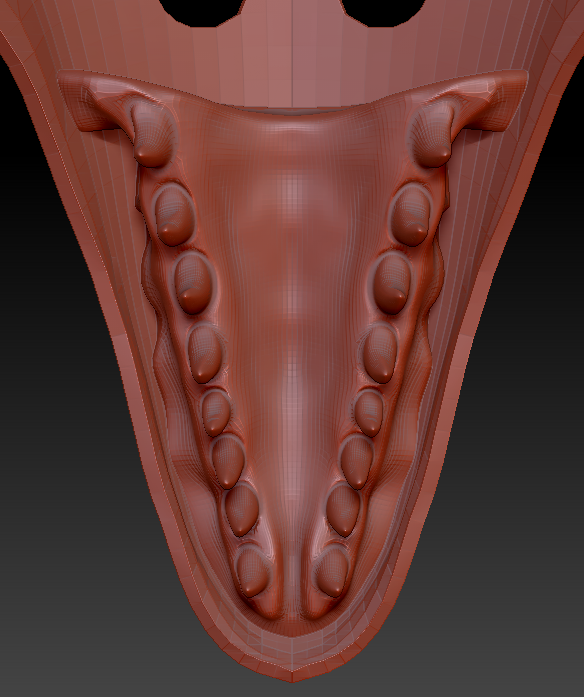584x697 pixels.
Task: Select the frontmost tooth of the right row
Action: [332, 571]
